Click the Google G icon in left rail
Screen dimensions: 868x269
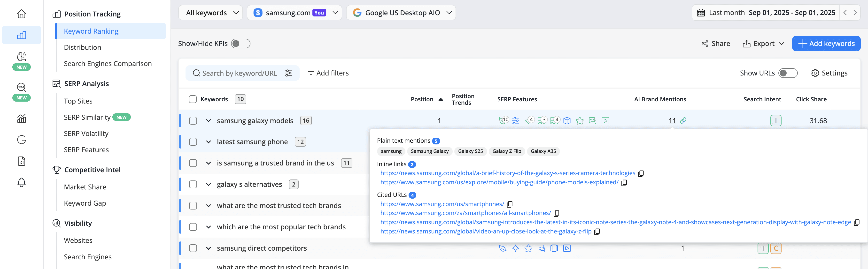click(x=22, y=139)
